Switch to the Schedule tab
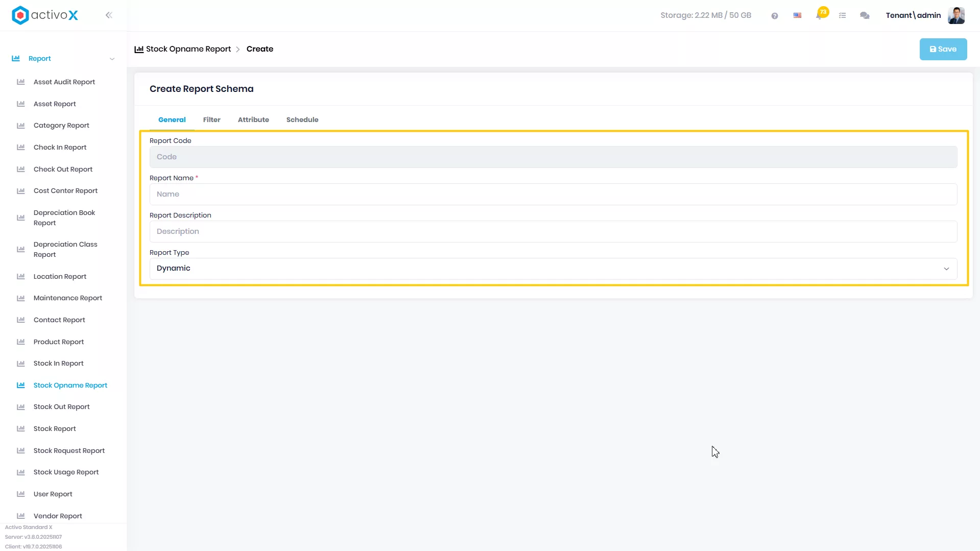 [302, 119]
